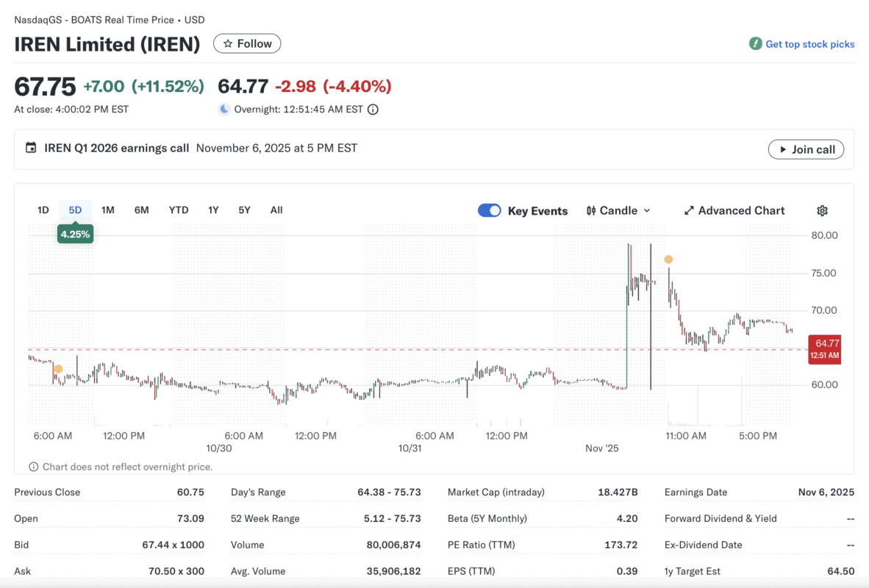Select the 1D time range tab

43,210
